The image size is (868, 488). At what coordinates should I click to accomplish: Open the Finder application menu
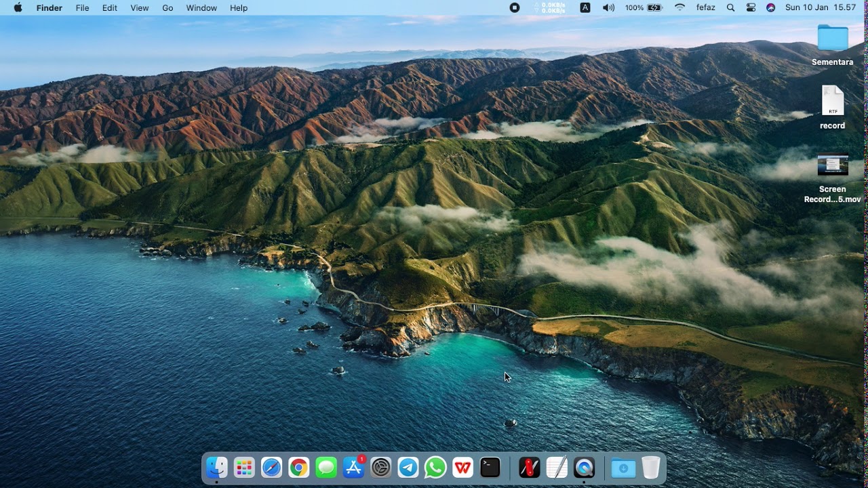(x=49, y=7)
